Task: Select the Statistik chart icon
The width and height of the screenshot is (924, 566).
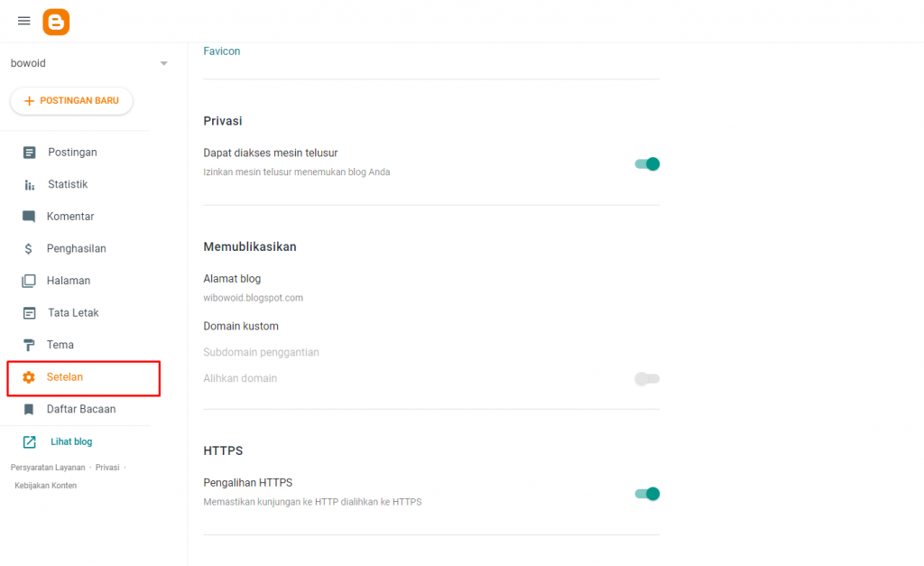Action: coord(29,184)
